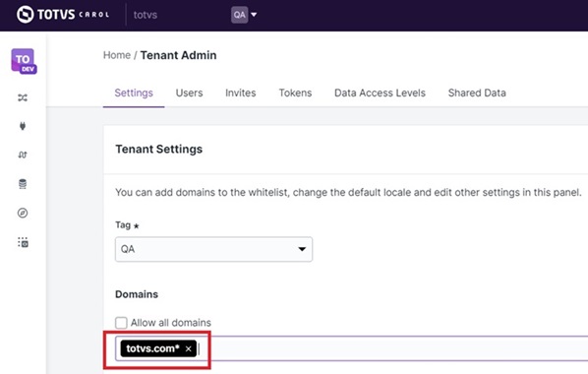The image size is (588, 374).
Task: Open the connectors plug icon
Action: click(23, 126)
